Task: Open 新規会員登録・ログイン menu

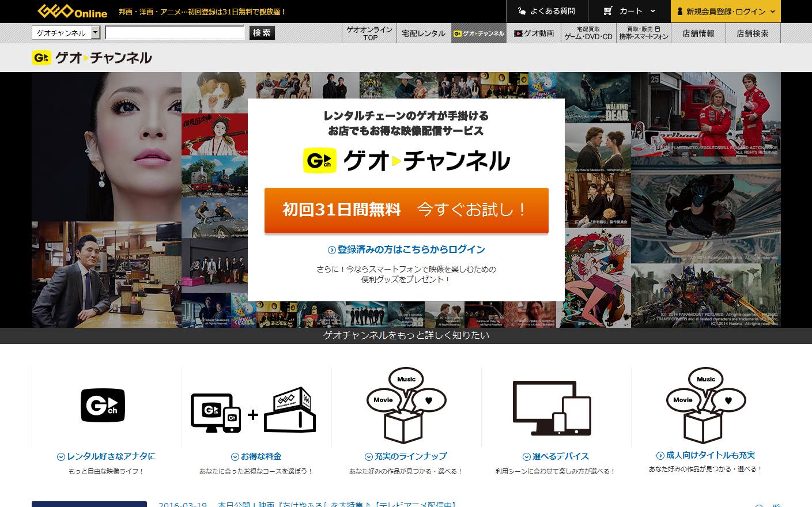Action: point(725,11)
